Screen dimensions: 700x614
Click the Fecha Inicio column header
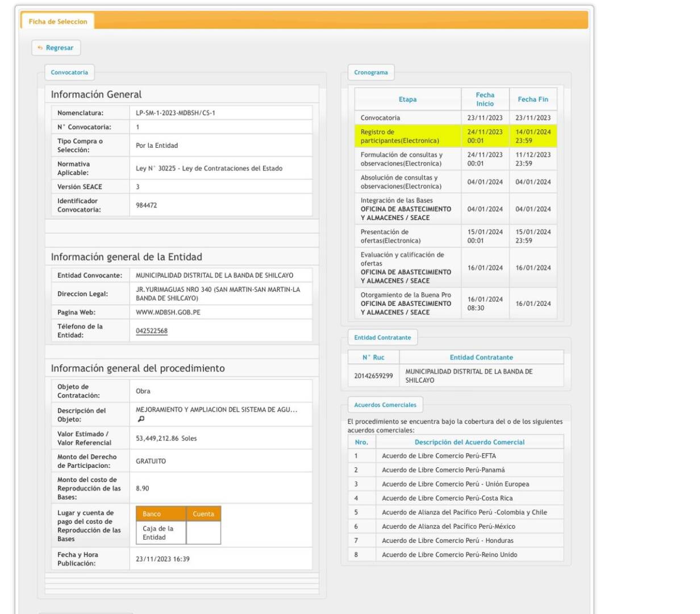485,99
